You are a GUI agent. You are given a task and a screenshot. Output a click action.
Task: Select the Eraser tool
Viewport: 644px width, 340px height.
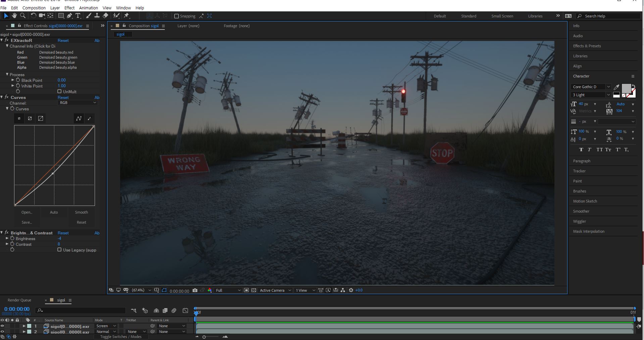pos(105,16)
